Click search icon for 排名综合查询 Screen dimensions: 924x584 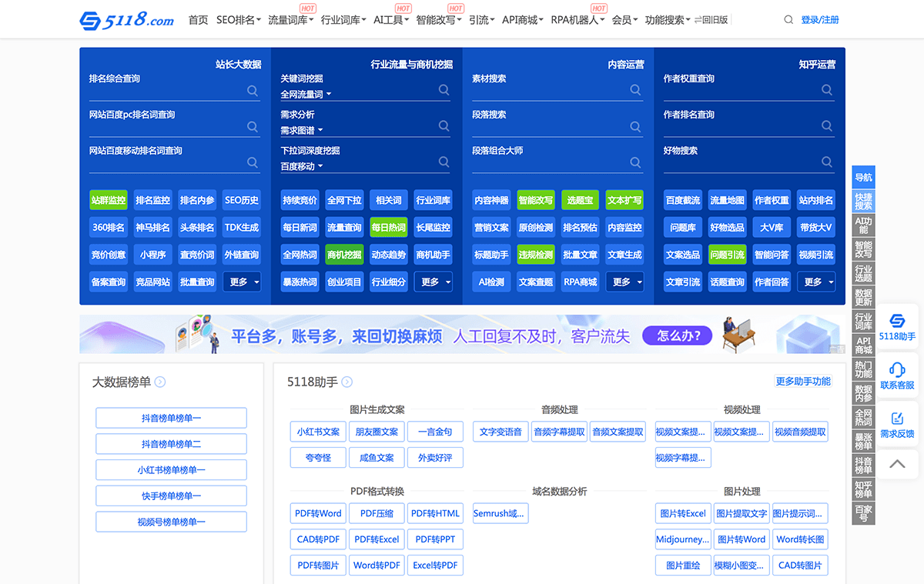tap(253, 91)
